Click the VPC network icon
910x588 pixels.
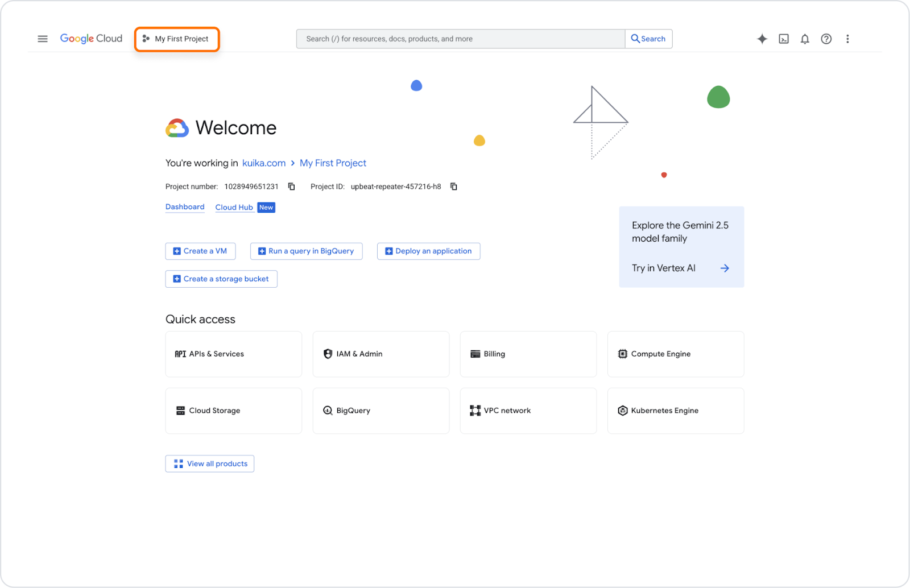coord(475,411)
